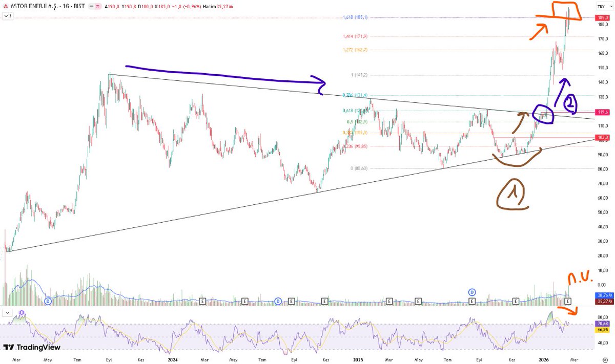Click the 2025 label on time axis
The image size is (615, 364).
(x=358, y=360)
